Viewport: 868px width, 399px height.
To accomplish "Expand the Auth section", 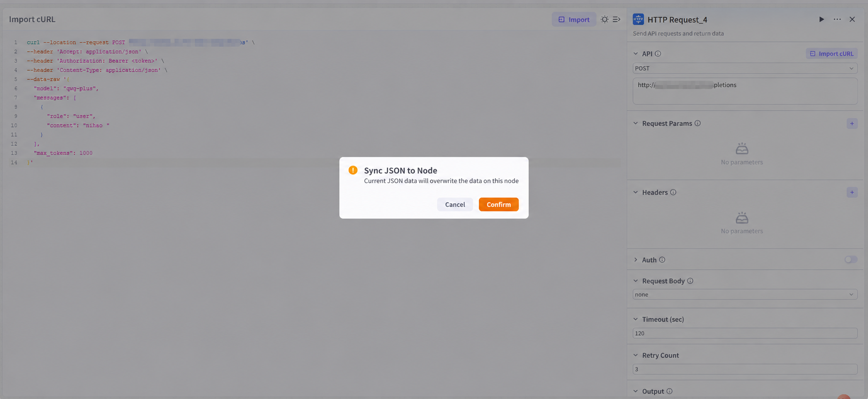I will [636, 260].
